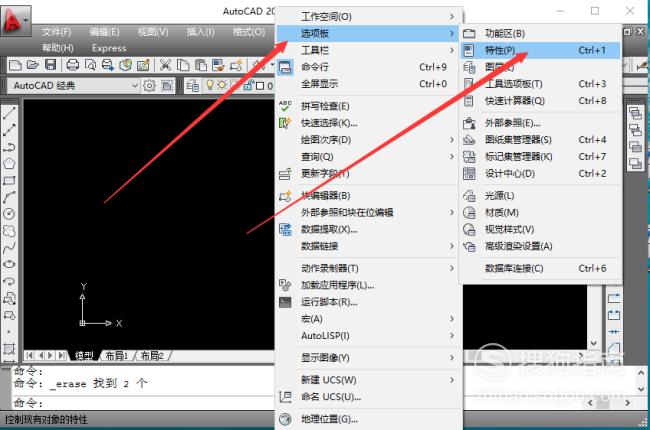Click the Match Properties paintbrush icon
This screenshot has width=650, height=430.
218,65
